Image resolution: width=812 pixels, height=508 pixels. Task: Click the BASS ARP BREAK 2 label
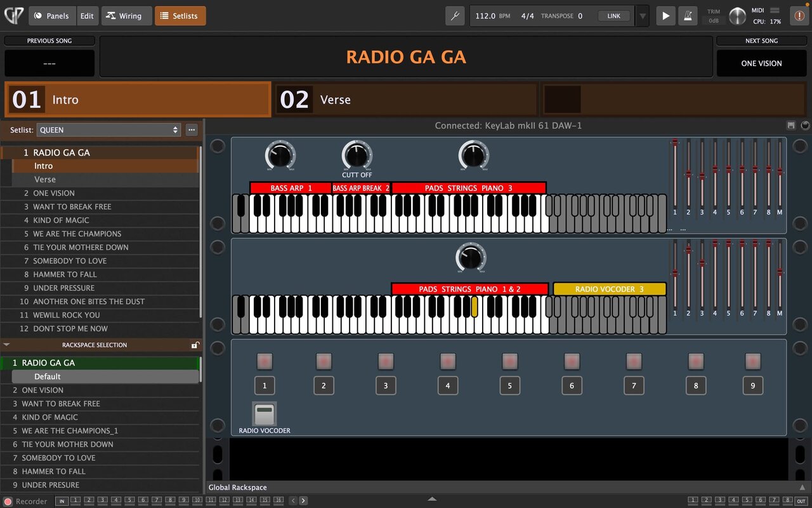(x=362, y=188)
